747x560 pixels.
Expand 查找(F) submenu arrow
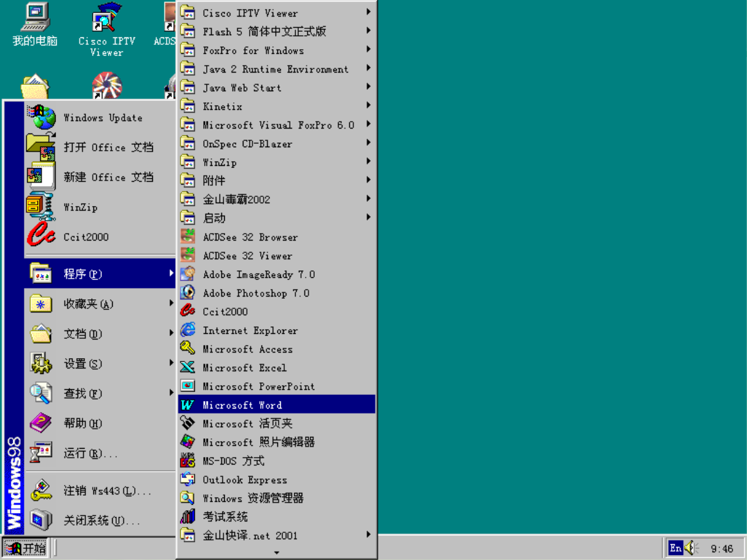(171, 393)
